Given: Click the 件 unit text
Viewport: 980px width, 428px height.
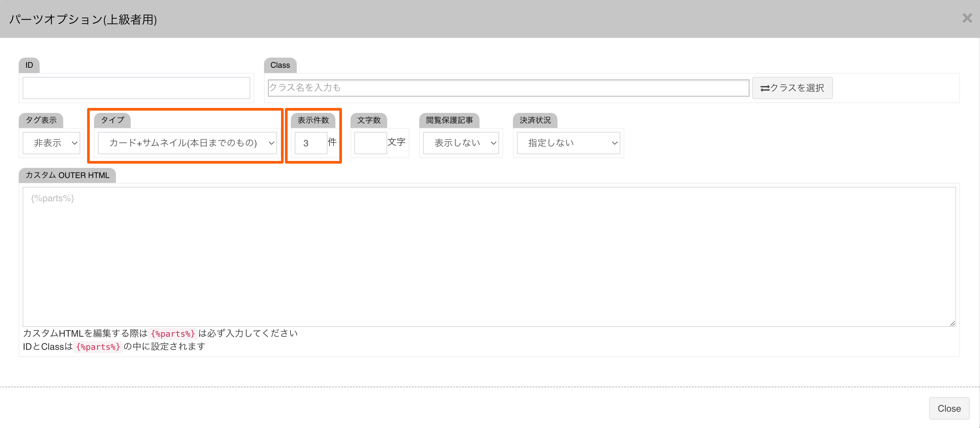Looking at the screenshot, I should 332,142.
